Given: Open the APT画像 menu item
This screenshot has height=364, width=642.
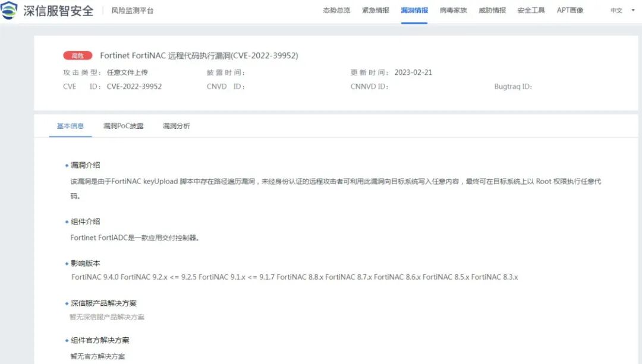Looking at the screenshot, I should pos(570,10).
